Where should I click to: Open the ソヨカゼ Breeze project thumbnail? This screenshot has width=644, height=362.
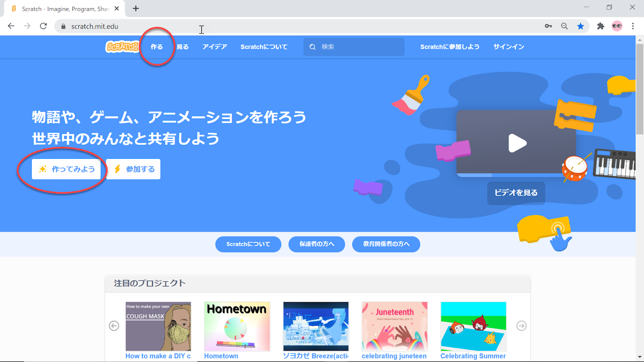316,326
